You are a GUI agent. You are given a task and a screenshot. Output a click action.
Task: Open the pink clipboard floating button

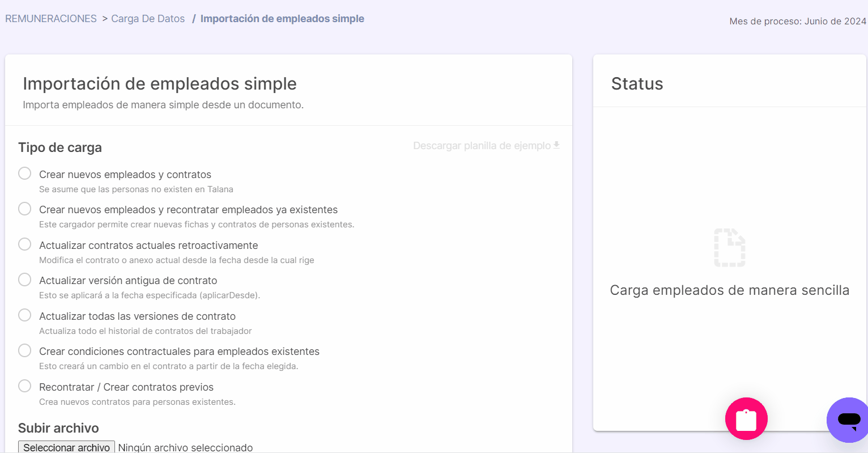[x=746, y=418]
